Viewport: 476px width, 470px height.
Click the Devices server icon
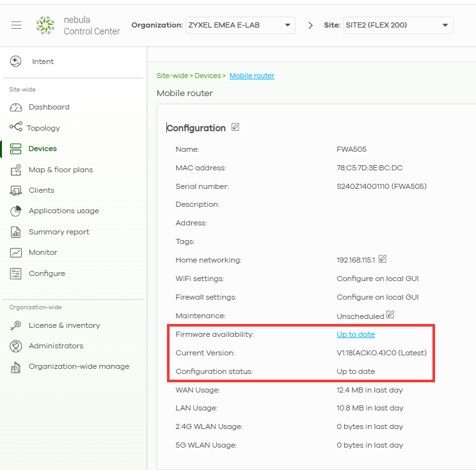[15, 149]
